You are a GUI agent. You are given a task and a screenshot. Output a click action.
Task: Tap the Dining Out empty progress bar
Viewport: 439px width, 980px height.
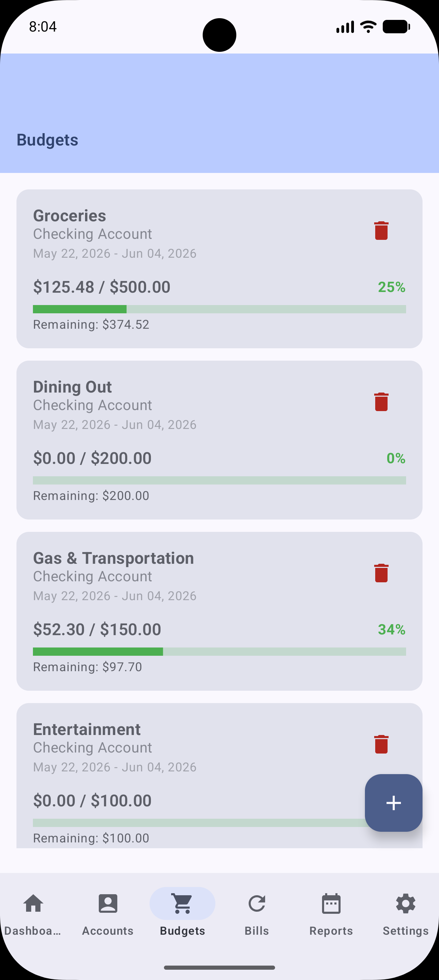click(219, 480)
